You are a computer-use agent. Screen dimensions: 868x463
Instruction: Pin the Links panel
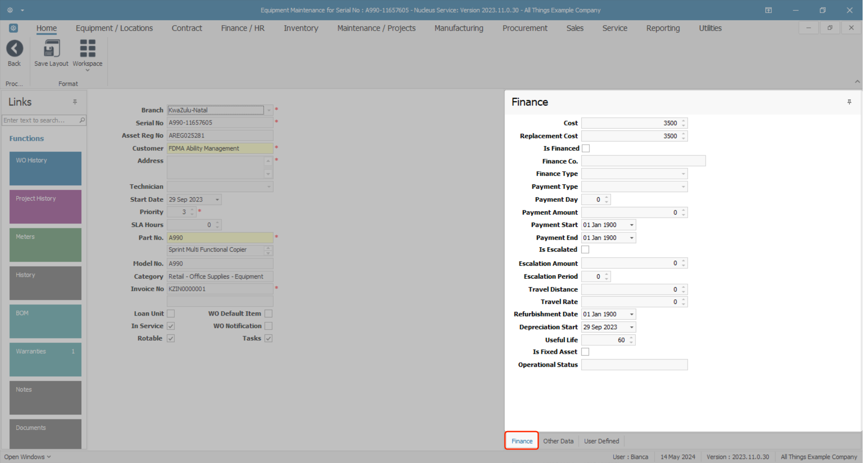pos(75,102)
